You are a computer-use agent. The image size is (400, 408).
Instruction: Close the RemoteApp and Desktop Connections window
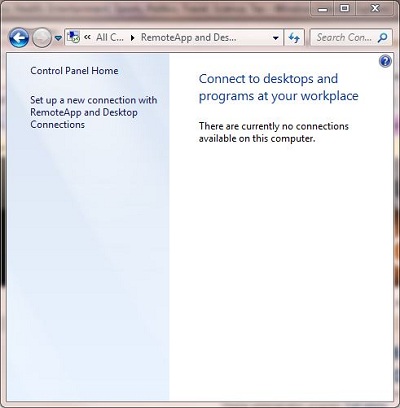pos(375,8)
